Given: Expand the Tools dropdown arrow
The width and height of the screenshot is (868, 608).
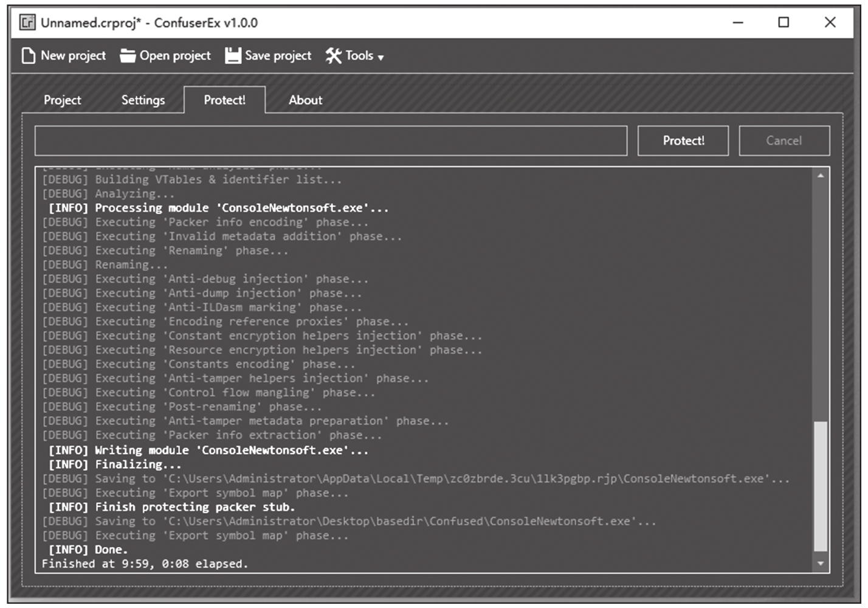Looking at the screenshot, I should point(381,58).
